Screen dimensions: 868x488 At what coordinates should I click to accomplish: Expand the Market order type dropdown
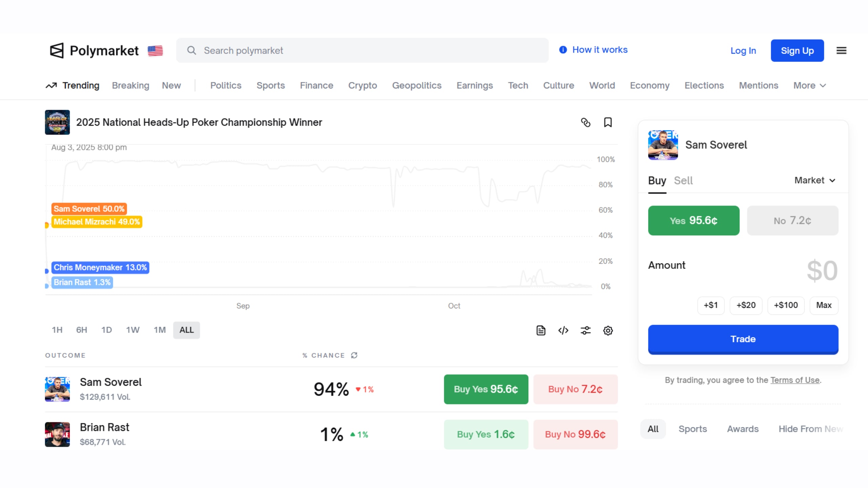pos(814,180)
